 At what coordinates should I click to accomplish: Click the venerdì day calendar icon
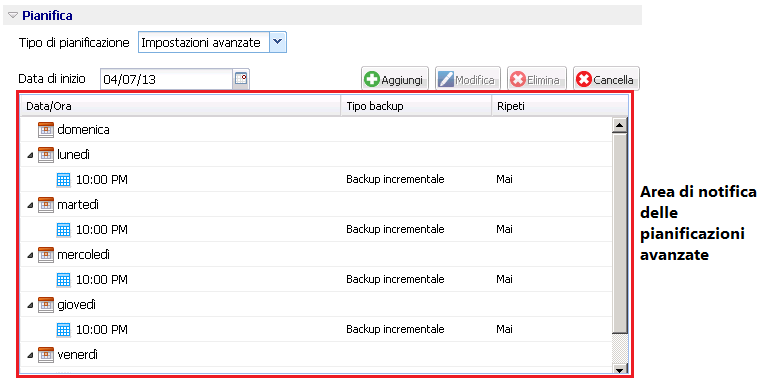[46, 354]
